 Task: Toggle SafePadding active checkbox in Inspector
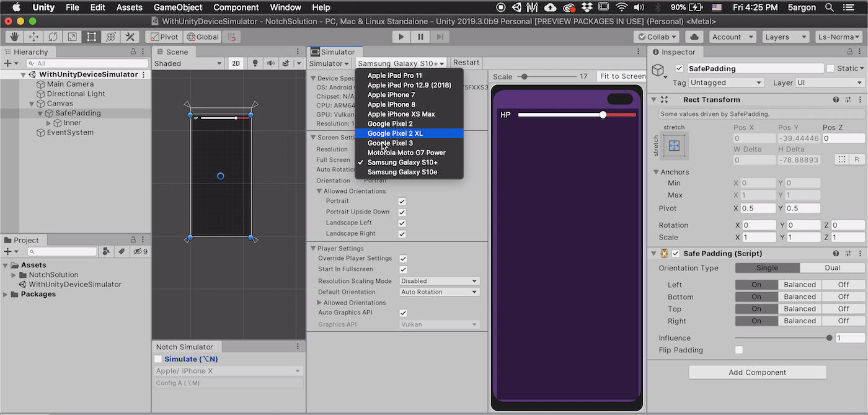coord(679,68)
